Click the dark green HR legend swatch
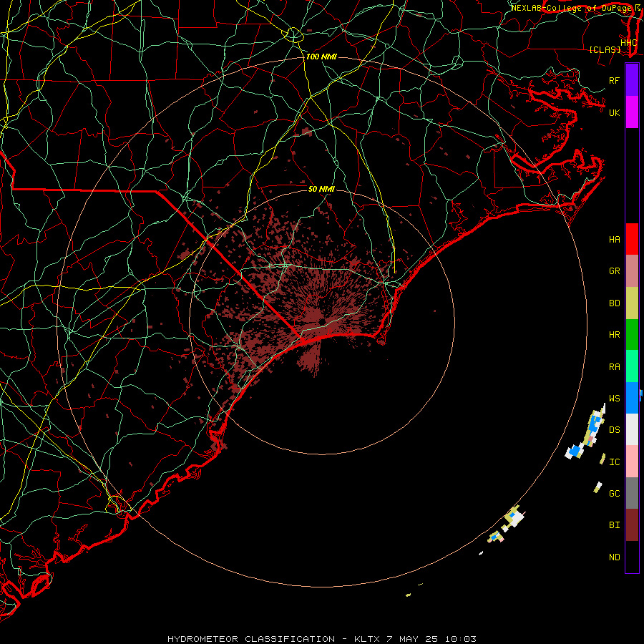This screenshot has width=644, height=644. coord(632,335)
